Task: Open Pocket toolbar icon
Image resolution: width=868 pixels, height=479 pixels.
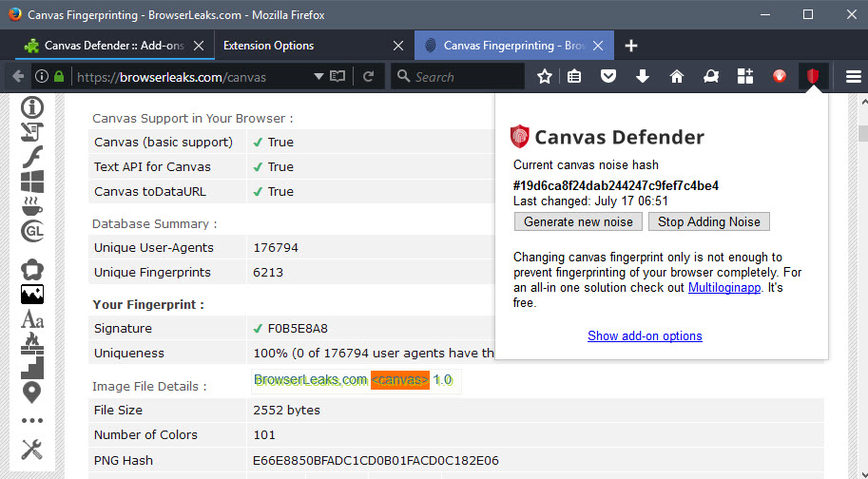Action: pos(608,76)
